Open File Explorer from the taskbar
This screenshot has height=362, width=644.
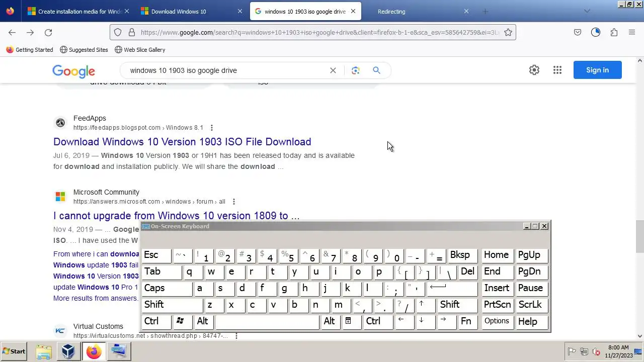[44, 351]
